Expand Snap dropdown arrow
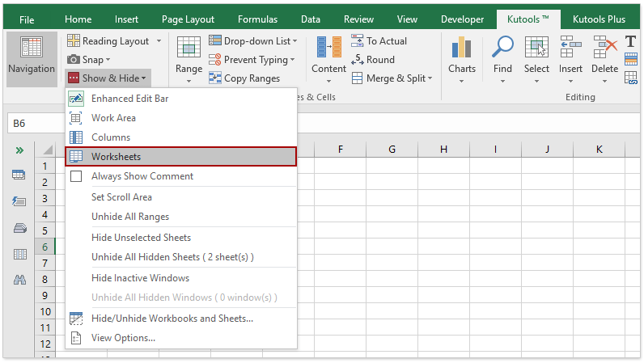This screenshot has height=363, width=644. [108, 60]
